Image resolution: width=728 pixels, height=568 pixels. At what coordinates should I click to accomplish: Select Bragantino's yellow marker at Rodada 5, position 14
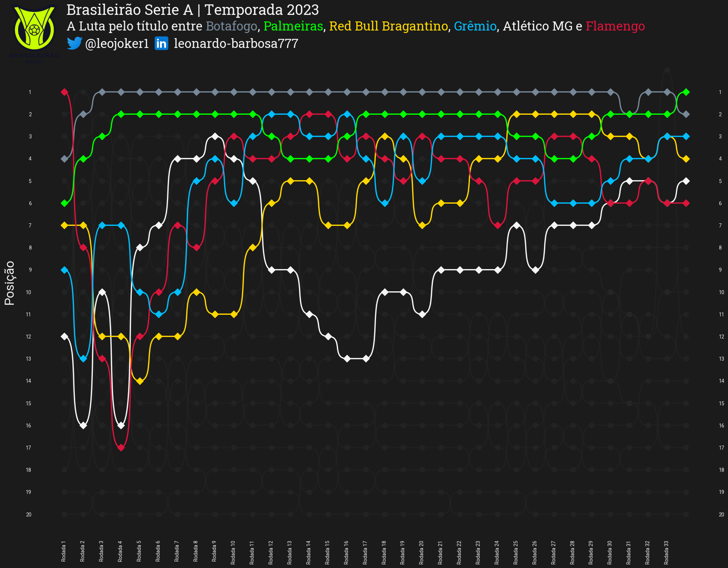pos(140,381)
